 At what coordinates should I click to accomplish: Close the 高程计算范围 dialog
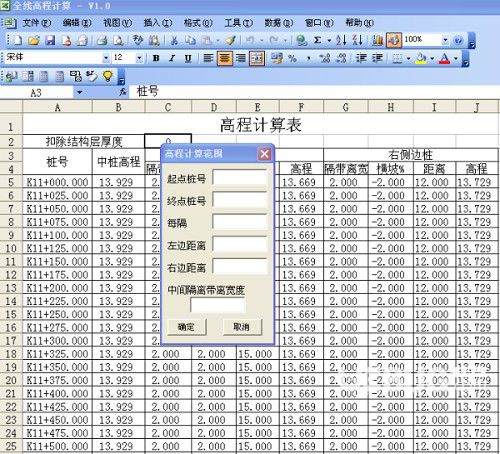coord(265,154)
